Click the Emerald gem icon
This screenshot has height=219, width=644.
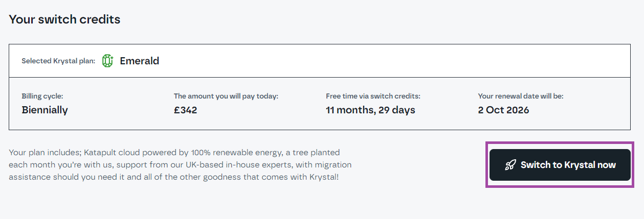point(107,61)
